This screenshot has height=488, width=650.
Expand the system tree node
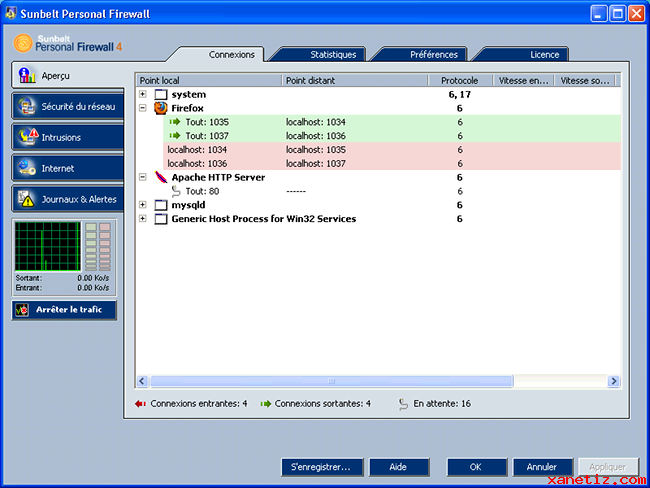click(x=143, y=94)
